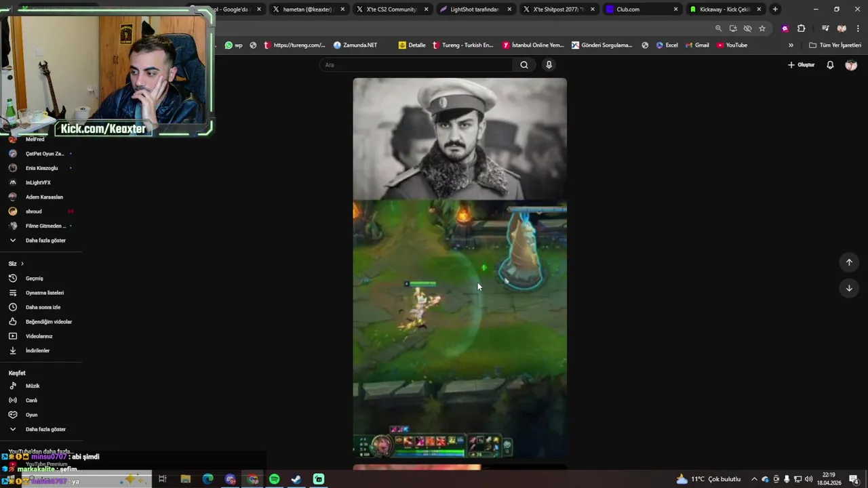The image size is (868, 488).
Task: Click the wp WhatsApp bookmark
Action: pos(234,45)
